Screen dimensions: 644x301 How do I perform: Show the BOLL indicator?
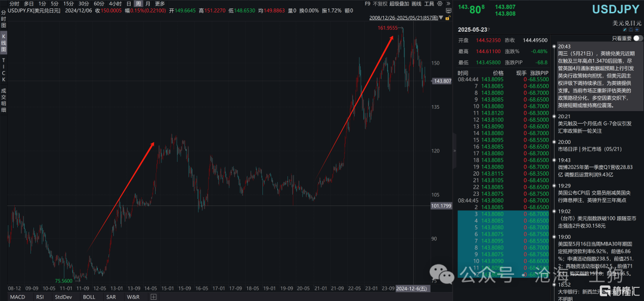pos(89,296)
